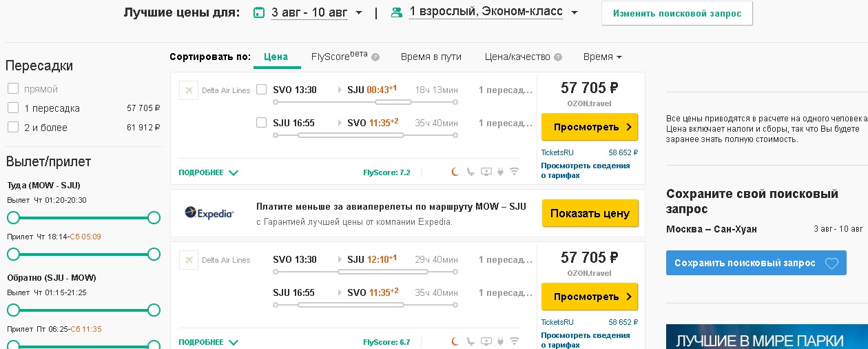The height and width of the screenshot is (349, 868).
Task: Click the seat icon in first flight result
Action: 471,172
